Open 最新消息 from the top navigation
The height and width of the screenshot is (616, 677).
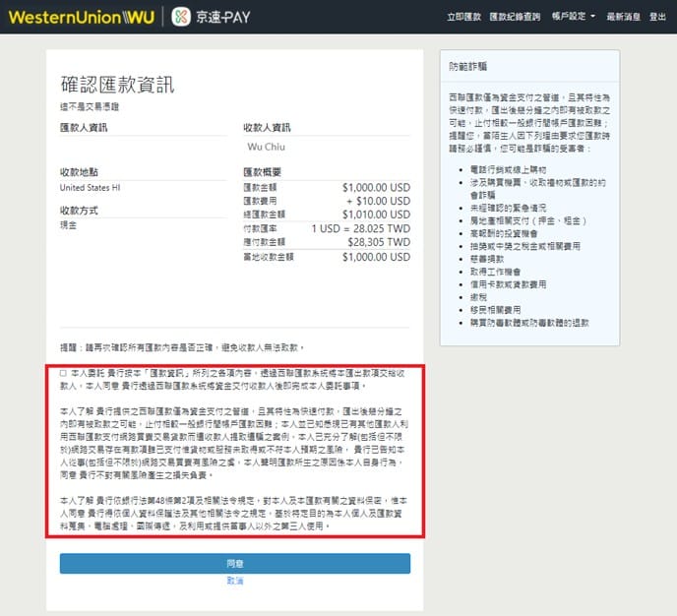pos(621,17)
